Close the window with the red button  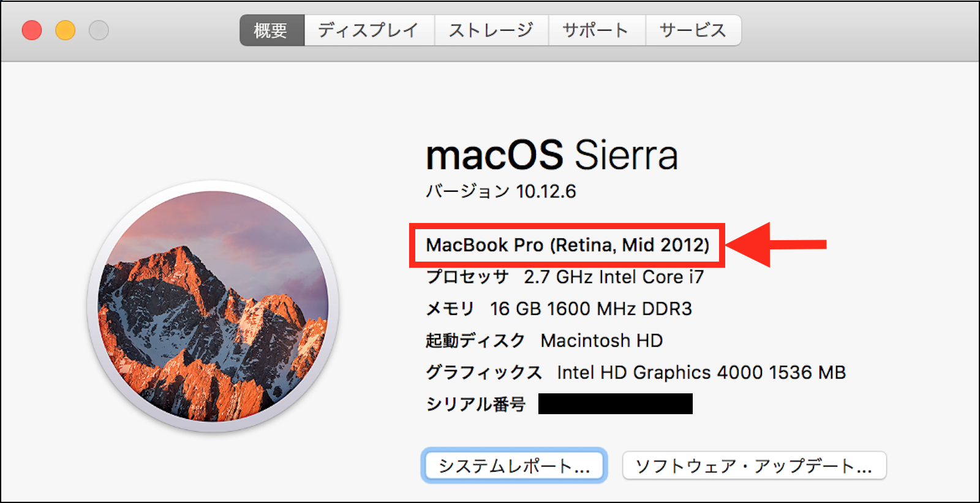click(32, 30)
